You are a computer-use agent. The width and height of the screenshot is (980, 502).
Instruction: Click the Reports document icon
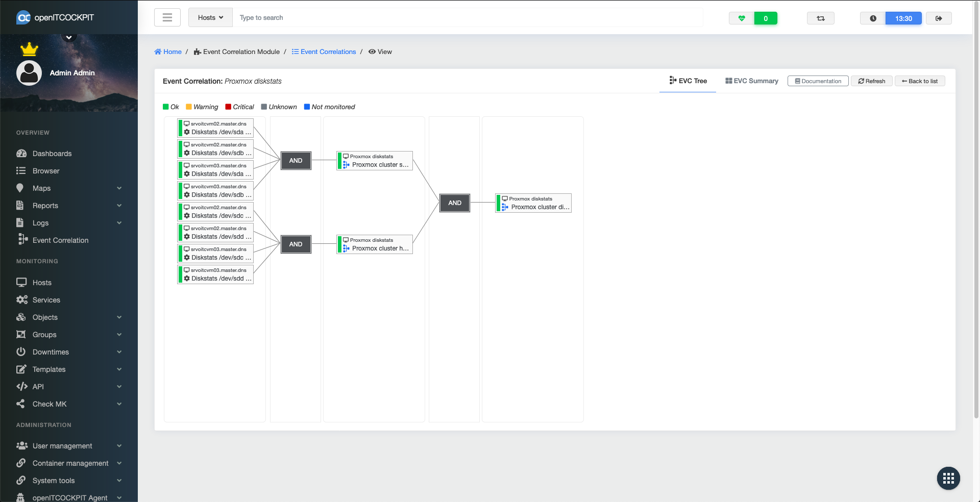click(20, 206)
